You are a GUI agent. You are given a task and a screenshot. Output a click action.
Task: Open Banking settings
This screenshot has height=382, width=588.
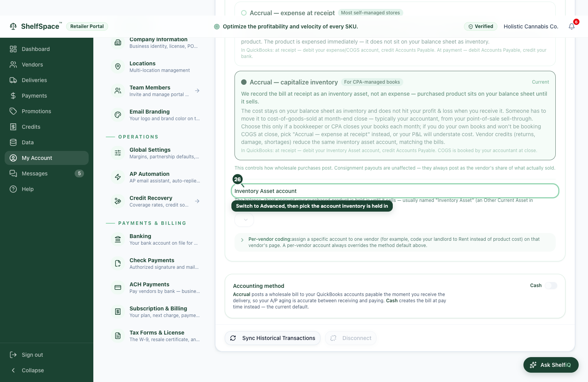click(155, 239)
